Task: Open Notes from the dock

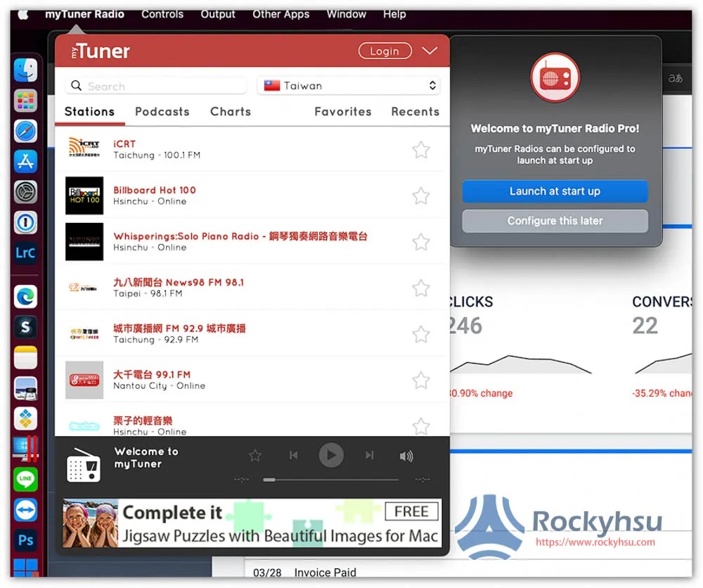Action: tap(25, 357)
